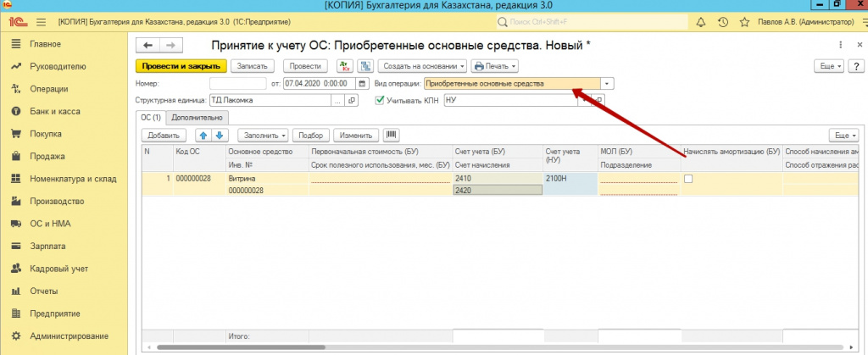This screenshot has width=868, height=355.
Task: Open Операции section in sidebar
Action: [x=48, y=89]
